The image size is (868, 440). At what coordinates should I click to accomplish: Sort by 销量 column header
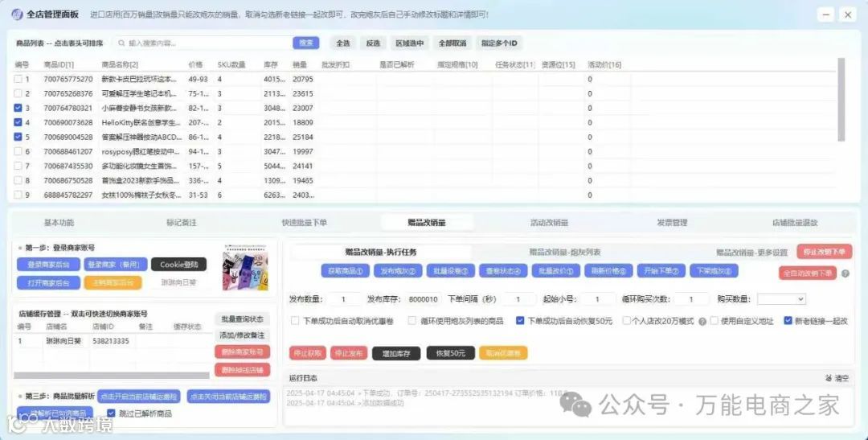point(300,65)
